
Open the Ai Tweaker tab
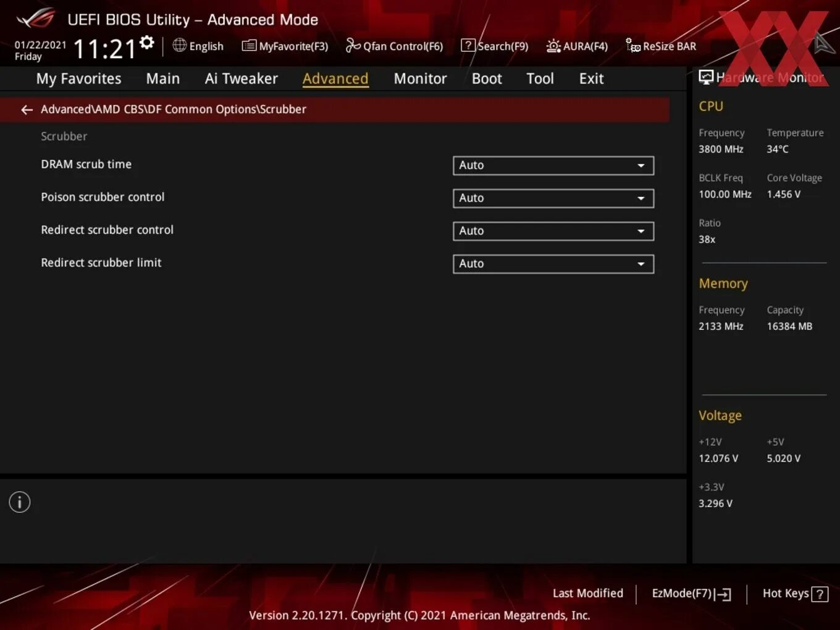pyautogui.click(x=241, y=78)
